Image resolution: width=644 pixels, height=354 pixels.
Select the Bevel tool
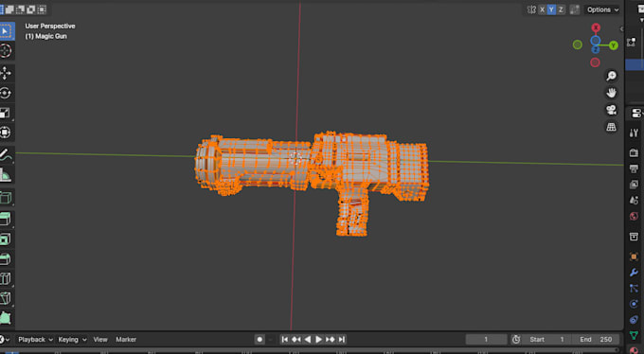pos(6,258)
